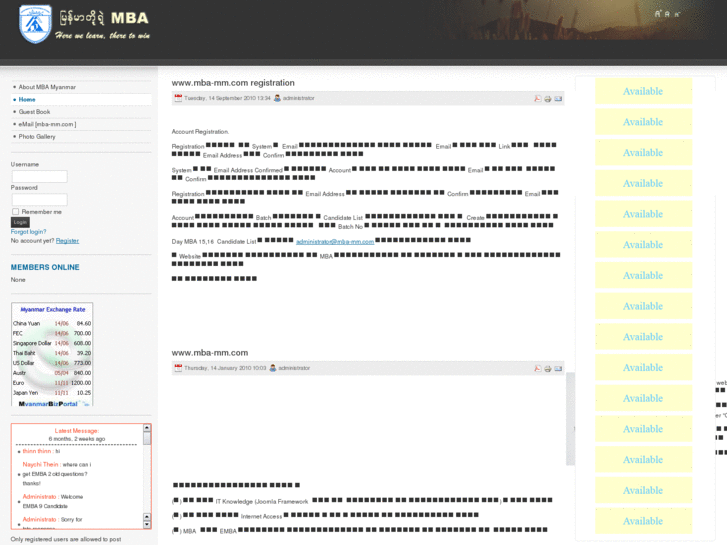Open PDF version of registration article
Viewport: 727px width, 545px height.
[537, 98]
